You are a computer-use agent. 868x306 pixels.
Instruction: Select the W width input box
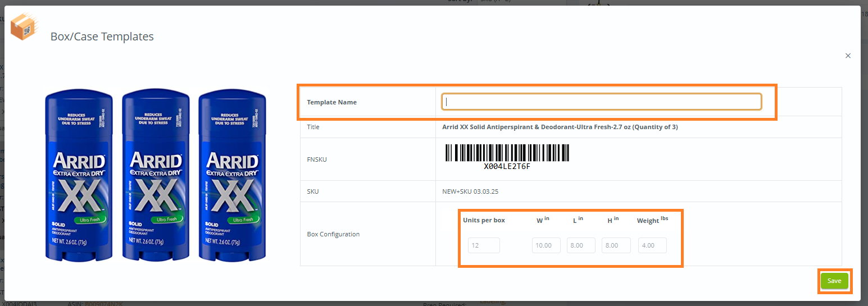coord(546,245)
